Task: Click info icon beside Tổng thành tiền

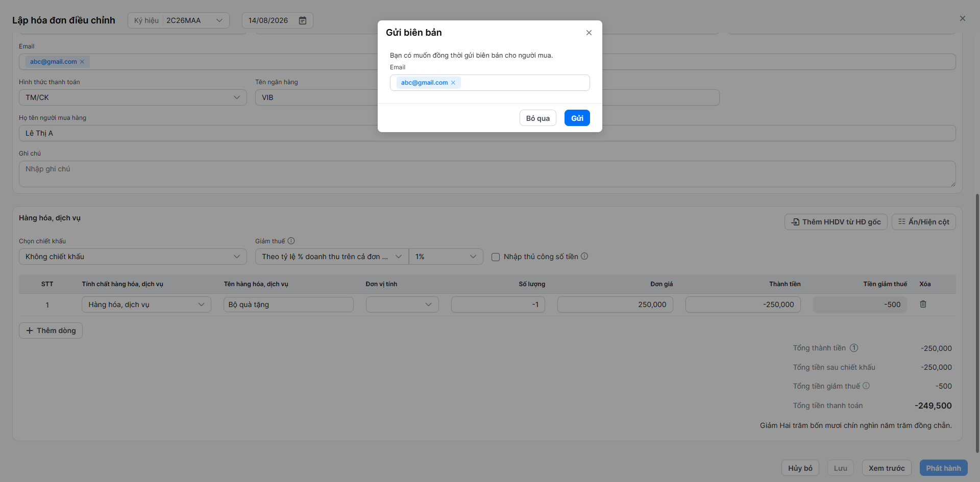Action: (x=854, y=348)
